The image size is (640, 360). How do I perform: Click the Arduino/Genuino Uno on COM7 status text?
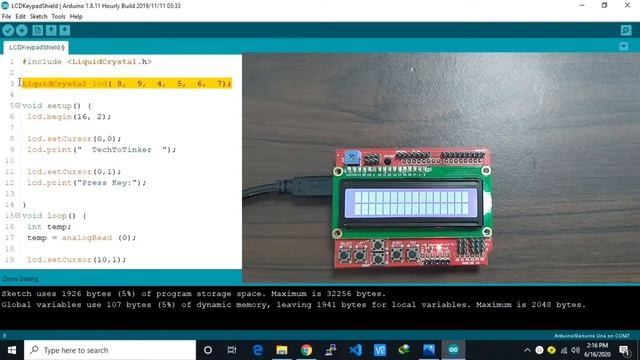[x=592, y=336]
